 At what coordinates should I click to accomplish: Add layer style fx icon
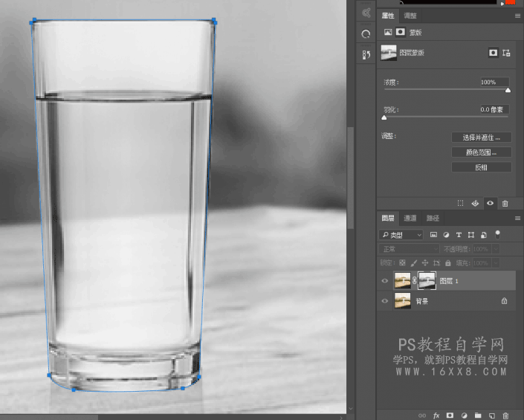pyautogui.click(x=436, y=416)
